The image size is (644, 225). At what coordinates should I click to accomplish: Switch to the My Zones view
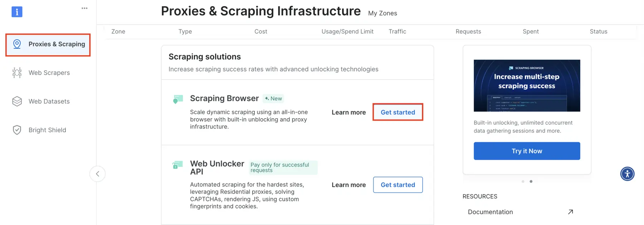pyautogui.click(x=382, y=13)
